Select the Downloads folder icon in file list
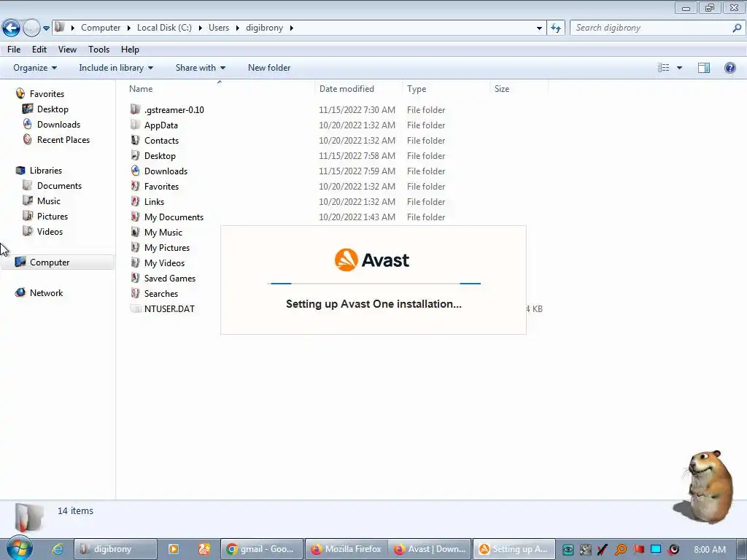Screen dimensions: 747x560 pyautogui.click(x=135, y=171)
